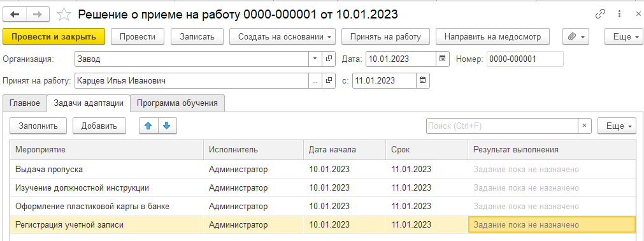Open the paperclip attachments menu
This screenshot has height=241, width=644.
coord(576,36)
